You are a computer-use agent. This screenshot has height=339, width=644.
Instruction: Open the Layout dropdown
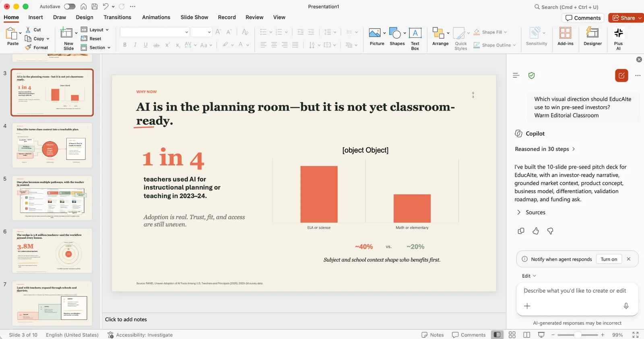click(95, 30)
